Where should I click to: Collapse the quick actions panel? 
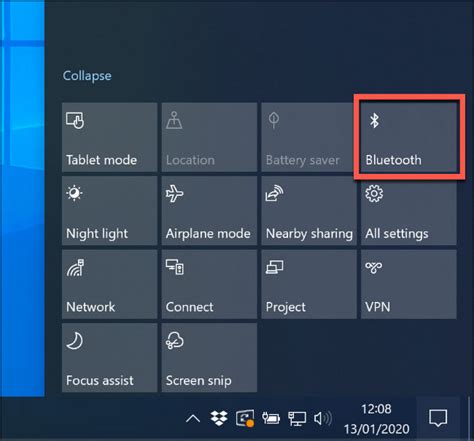point(87,76)
